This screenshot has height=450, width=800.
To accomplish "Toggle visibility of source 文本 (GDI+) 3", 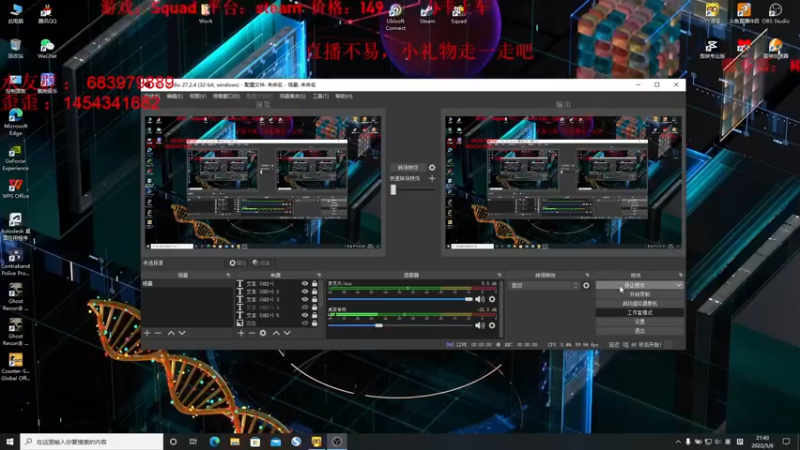I will coord(305,299).
